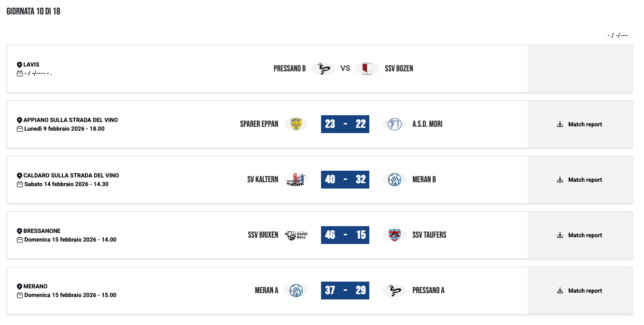Click the Pressano B team logo
Screen dimensions: 644x325
(x=323, y=68)
